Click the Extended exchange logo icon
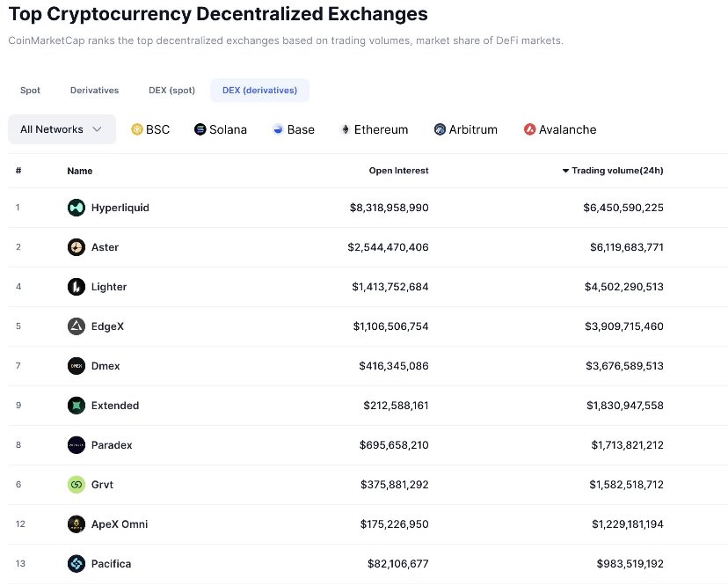The image size is (728, 586). point(76,406)
